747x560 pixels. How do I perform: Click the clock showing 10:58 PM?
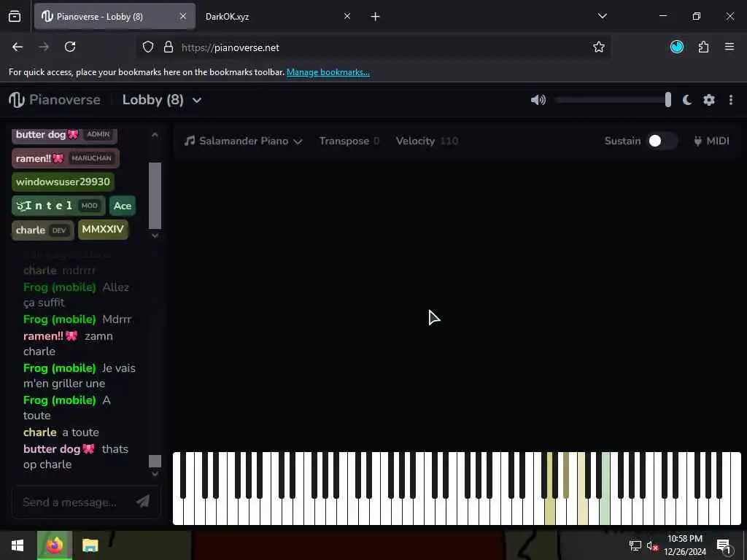684,539
